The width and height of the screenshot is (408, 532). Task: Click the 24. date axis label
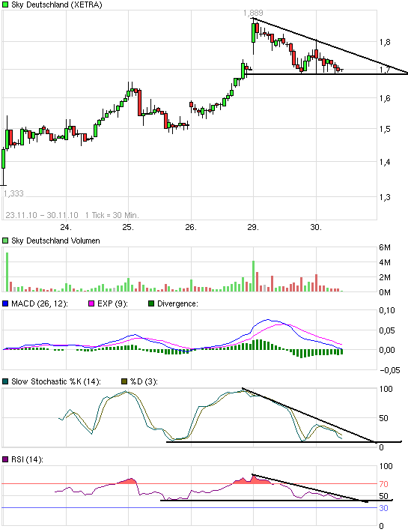[66, 227]
